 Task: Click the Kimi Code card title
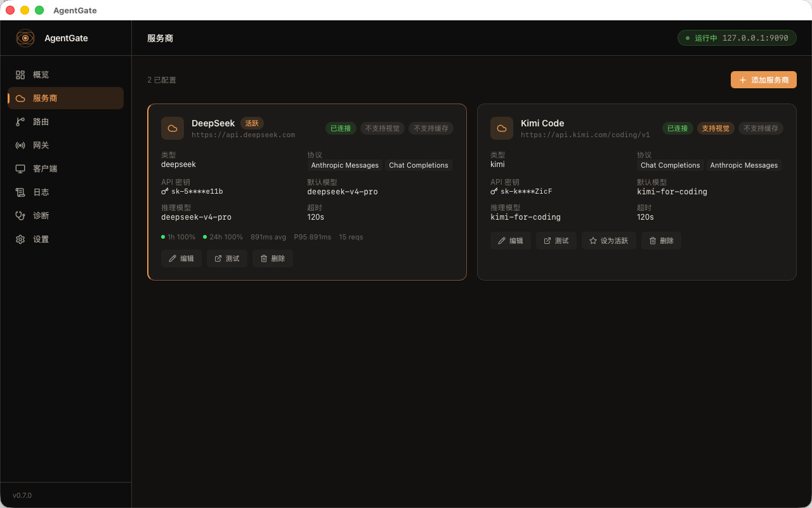click(x=542, y=123)
